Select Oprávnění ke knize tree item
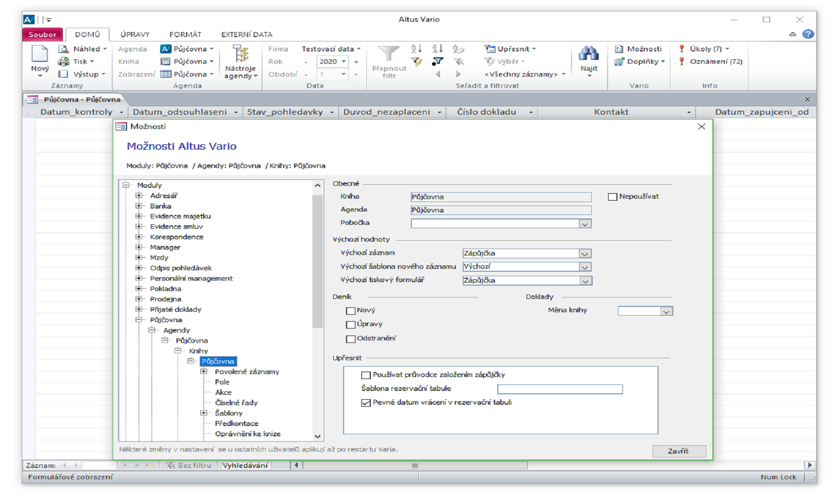Viewport: 835px width, 504px height. [x=248, y=434]
